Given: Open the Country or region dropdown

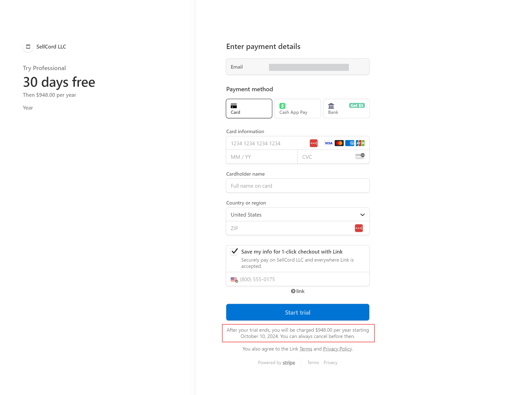Looking at the screenshot, I should [298, 215].
